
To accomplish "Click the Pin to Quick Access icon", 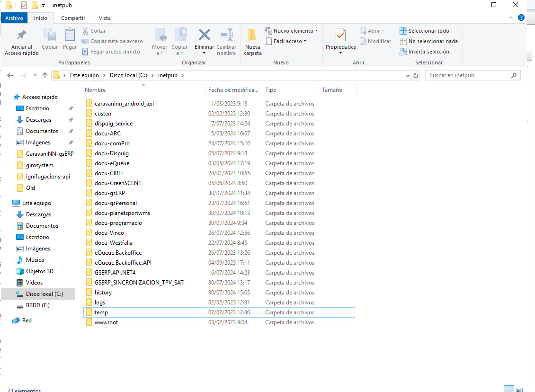I will click(21, 36).
